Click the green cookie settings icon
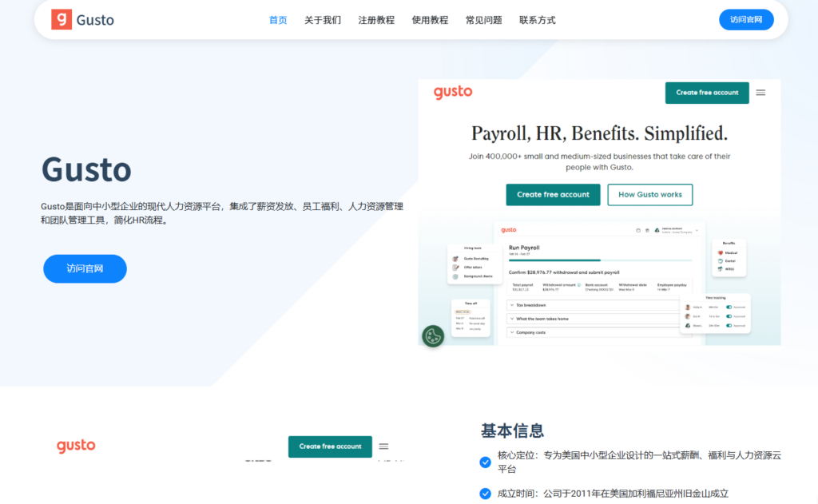Viewport: 818px width, 504px height. [x=433, y=336]
